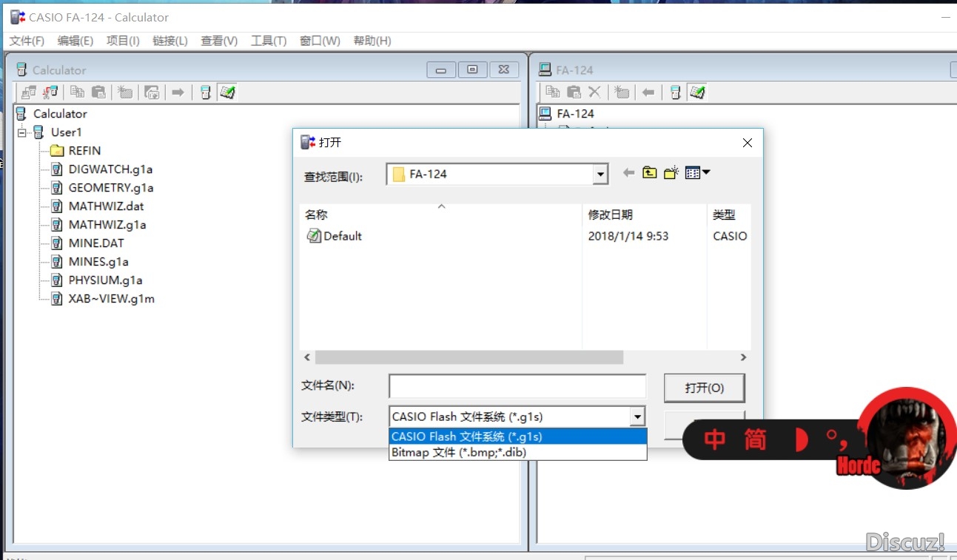Go up one folder level in Open dialog

point(649,172)
